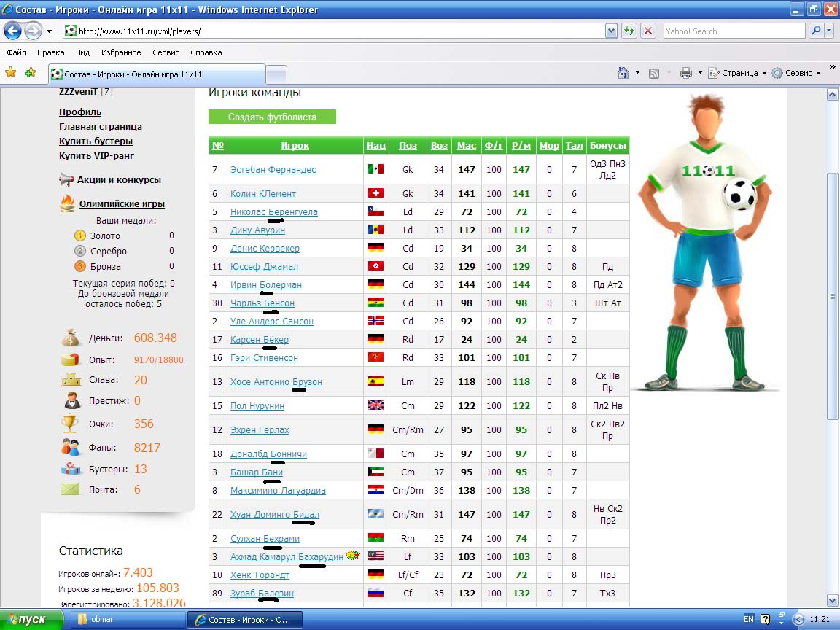Click the Refresh page icon
Viewport: 840px width, 630px height.
click(x=629, y=31)
